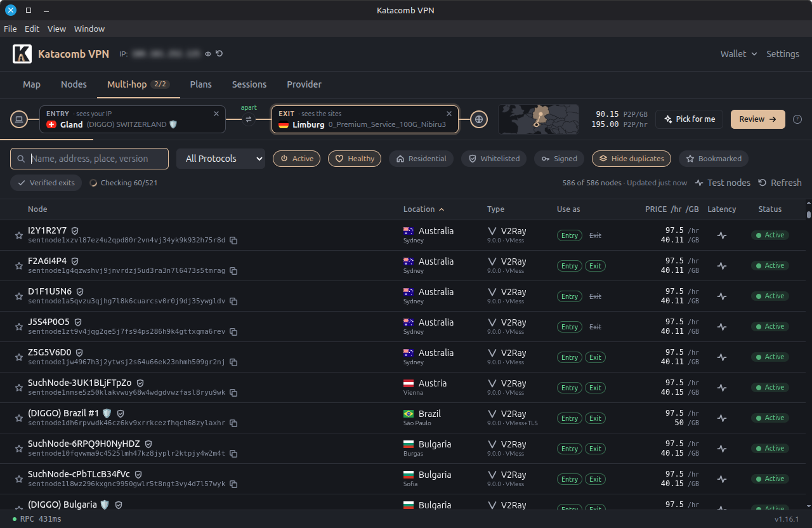812x528 pixels.
Task: Open the All Protocols dropdown
Action: pyautogui.click(x=221, y=159)
